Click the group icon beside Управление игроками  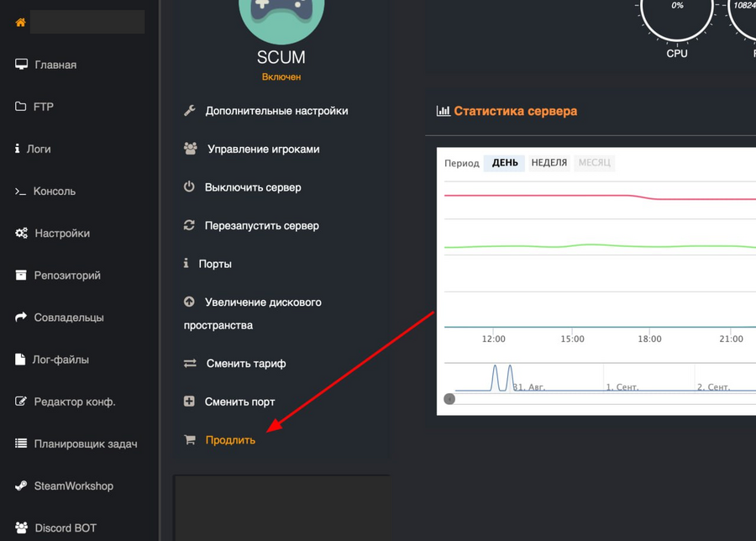tap(191, 149)
